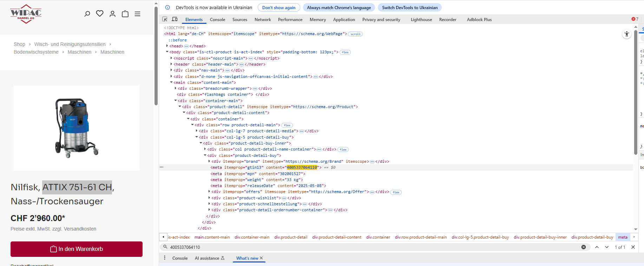644x266 pixels.
Task: Open the user account icon
Action: (x=112, y=14)
